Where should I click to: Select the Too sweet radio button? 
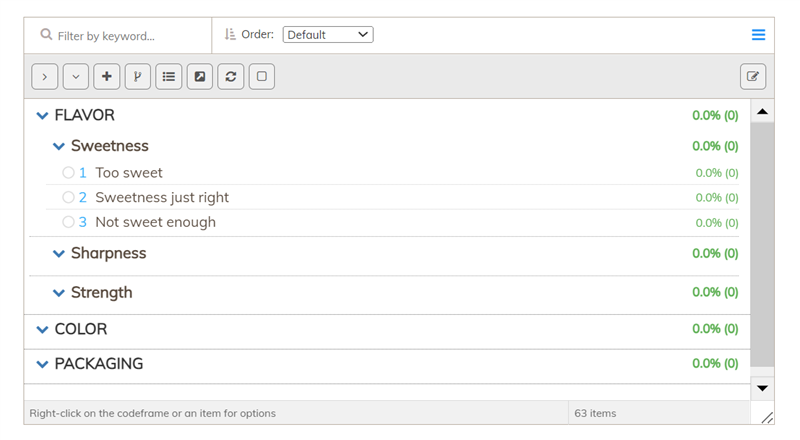[x=68, y=173]
